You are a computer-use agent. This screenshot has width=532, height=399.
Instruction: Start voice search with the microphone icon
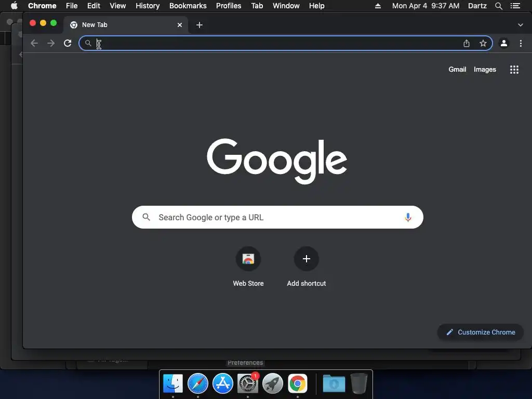(408, 217)
